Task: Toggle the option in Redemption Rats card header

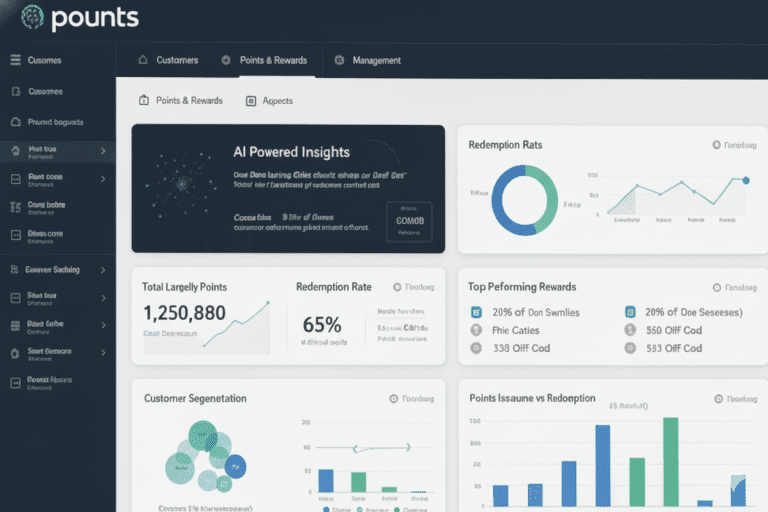Action: pos(716,145)
